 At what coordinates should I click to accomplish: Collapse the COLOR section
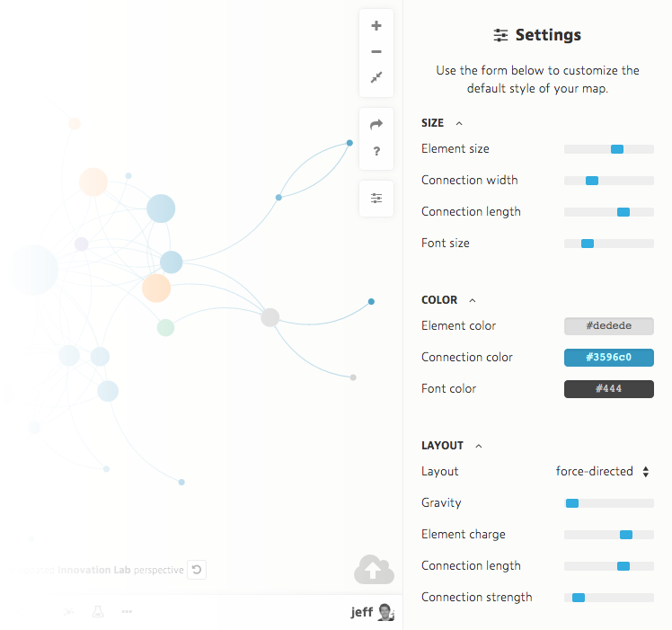click(473, 300)
